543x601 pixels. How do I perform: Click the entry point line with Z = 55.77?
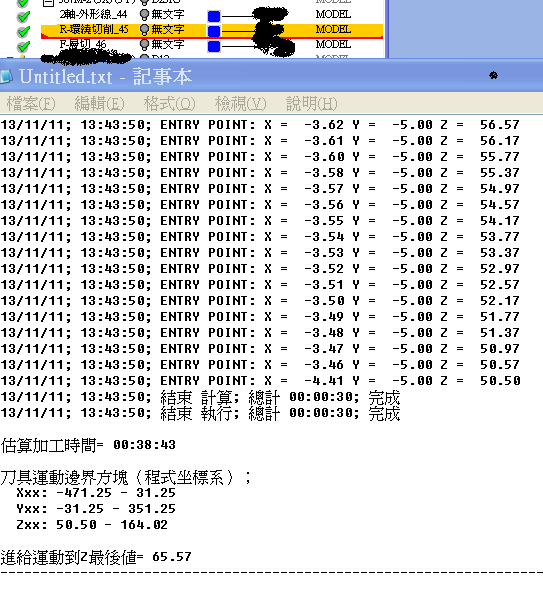[x=260, y=157]
